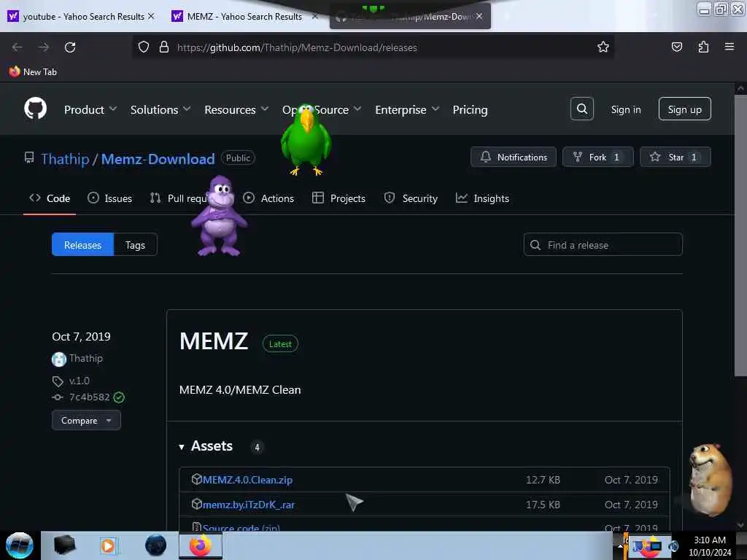Go back using browser back arrow
The height and width of the screenshot is (560, 747).
(x=18, y=47)
